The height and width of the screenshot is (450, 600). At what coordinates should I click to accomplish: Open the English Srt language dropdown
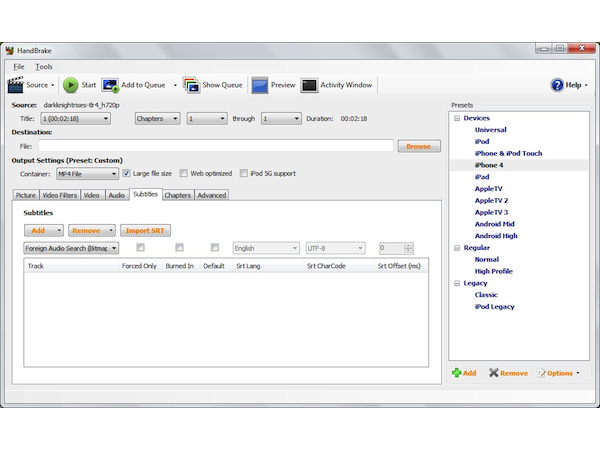pos(266,248)
